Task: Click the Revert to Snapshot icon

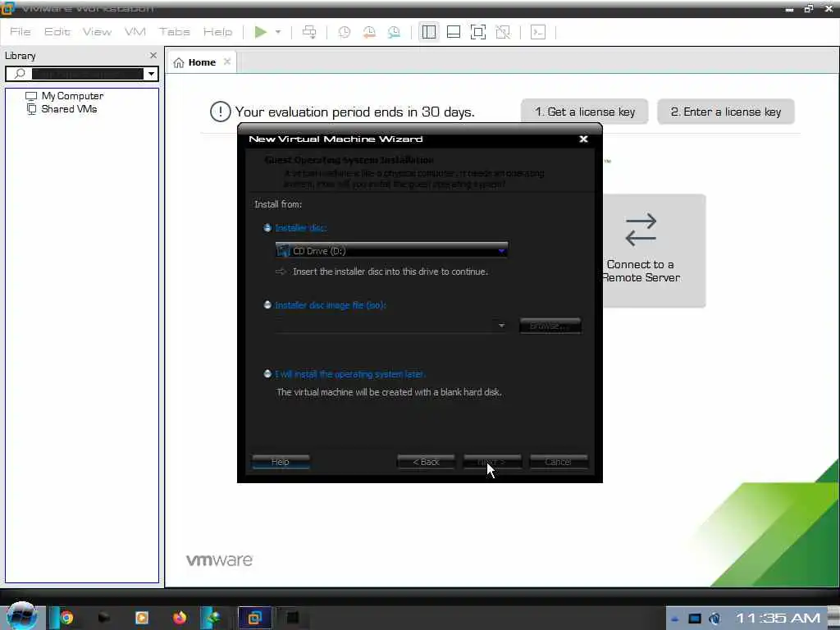Action: pyautogui.click(x=369, y=32)
